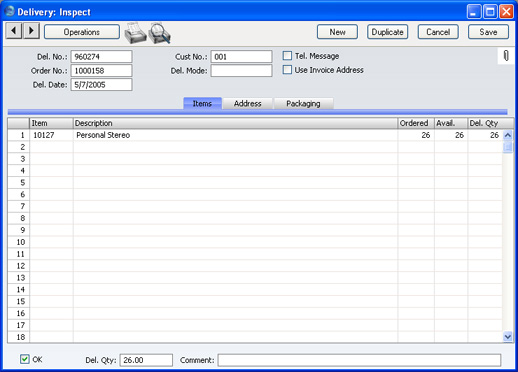Click the Item column header

tap(51, 123)
